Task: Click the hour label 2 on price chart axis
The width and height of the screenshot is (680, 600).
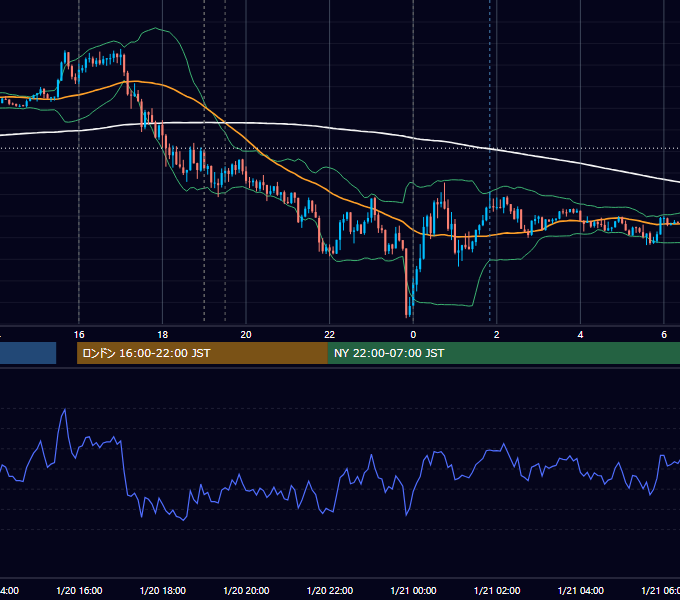Action: pos(497,335)
